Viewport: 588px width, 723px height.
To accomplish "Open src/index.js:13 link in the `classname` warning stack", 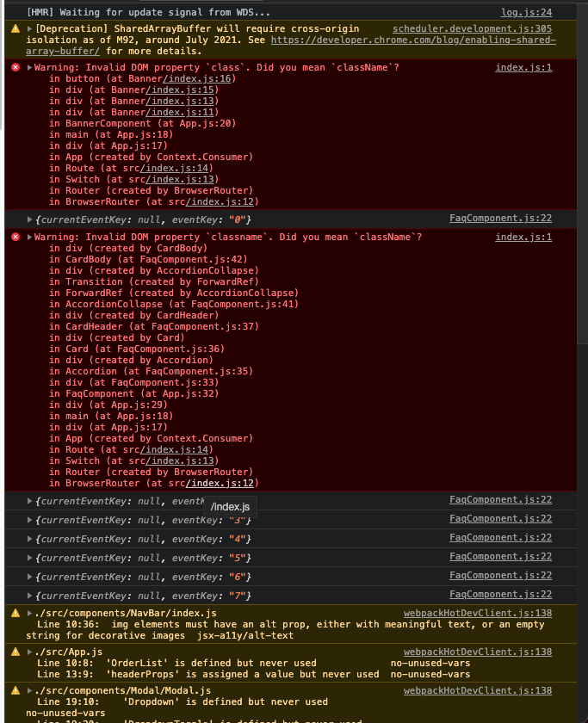I will click(x=180, y=461).
